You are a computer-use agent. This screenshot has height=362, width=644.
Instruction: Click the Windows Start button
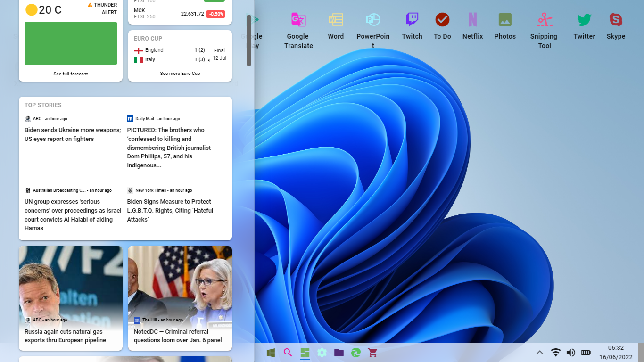(271, 353)
